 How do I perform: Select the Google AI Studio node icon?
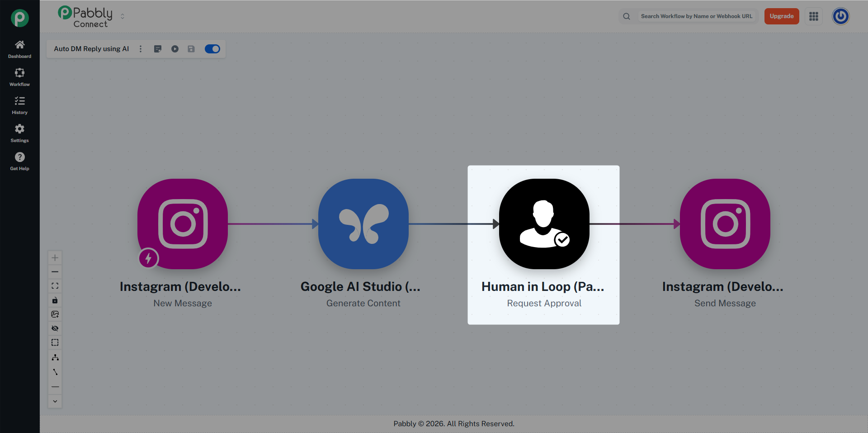pyautogui.click(x=363, y=224)
